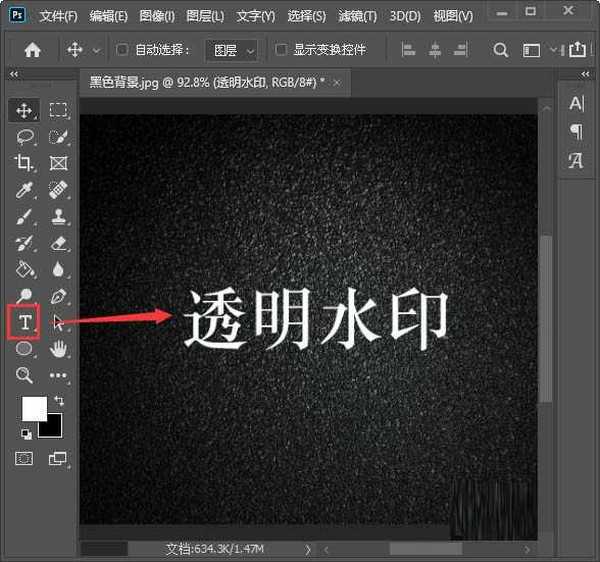Open the white foreground color swatch
The height and width of the screenshot is (562, 600).
[x=34, y=408]
